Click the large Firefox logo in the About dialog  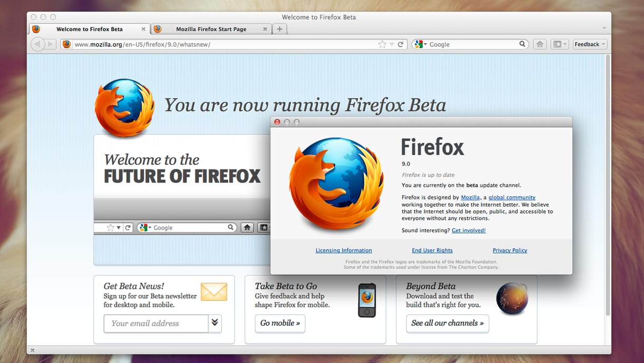(336, 183)
